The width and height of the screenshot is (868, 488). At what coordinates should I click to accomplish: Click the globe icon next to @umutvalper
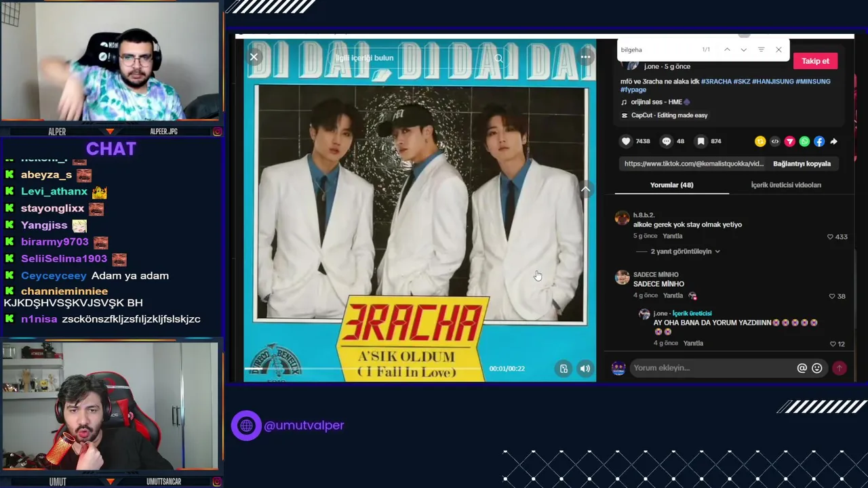(246, 426)
